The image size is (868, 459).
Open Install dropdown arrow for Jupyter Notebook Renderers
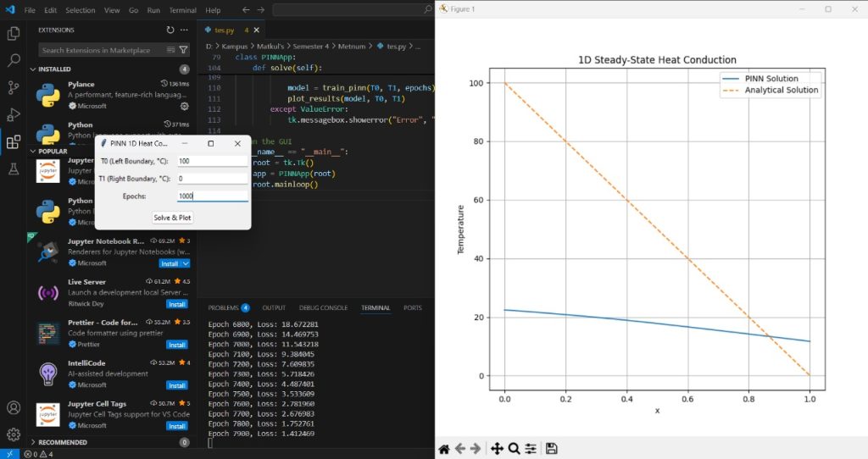coord(186,263)
